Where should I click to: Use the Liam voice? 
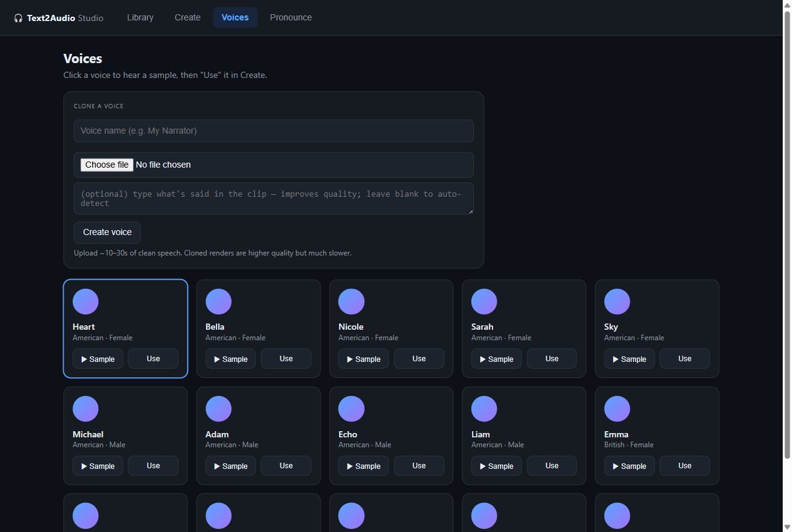(x=552, y=466)
